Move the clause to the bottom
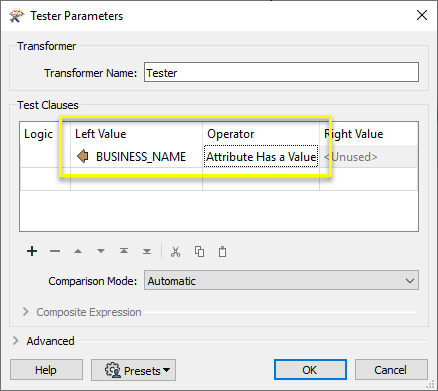Screen dimensions: 438x391 [147, 251]
